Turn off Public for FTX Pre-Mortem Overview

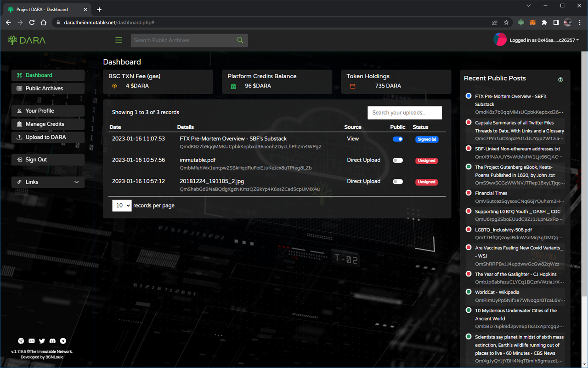[x=398, y=139]
